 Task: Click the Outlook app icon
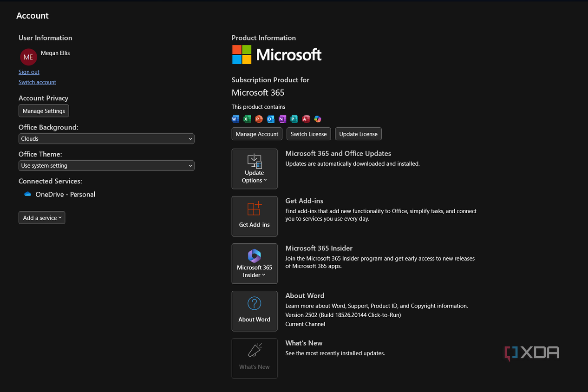point(270,119)
